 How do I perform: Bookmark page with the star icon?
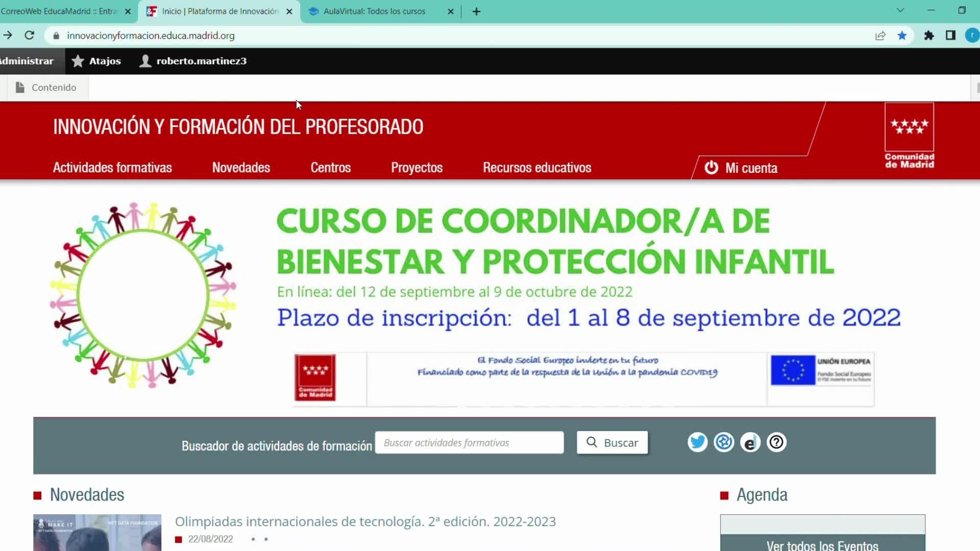902,36
